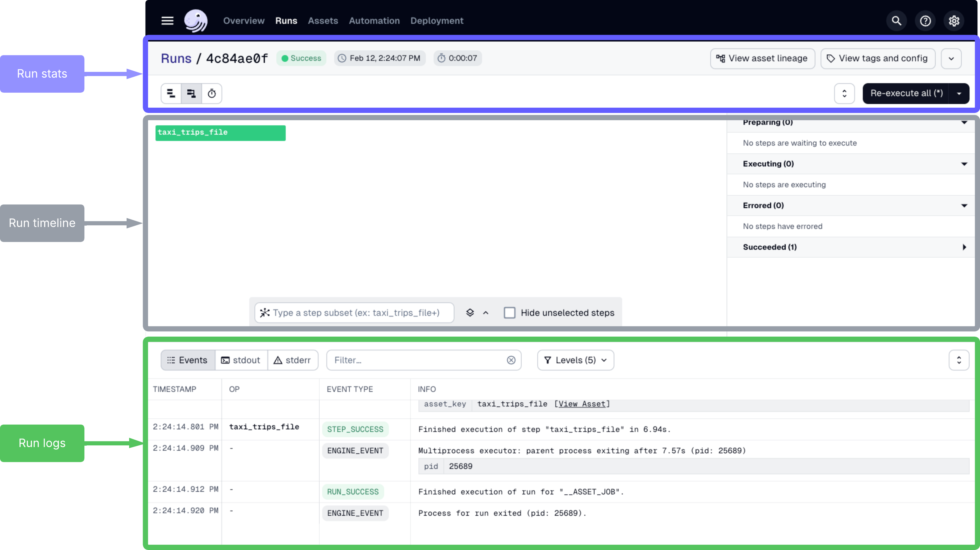This screenshot has width=980, height=550.
Task: Switch log view to stderr
Action: click(x=293, y=360)
